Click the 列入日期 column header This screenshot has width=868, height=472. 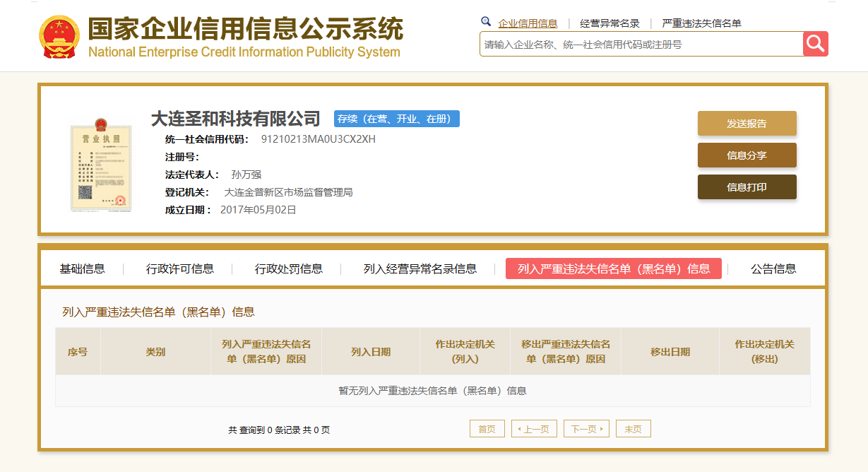coord(371,351)
